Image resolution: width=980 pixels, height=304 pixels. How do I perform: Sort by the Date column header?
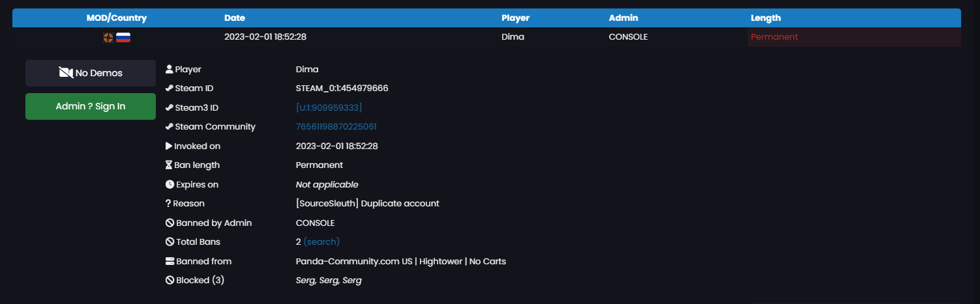pyautogui.click(x=235, y=18)
